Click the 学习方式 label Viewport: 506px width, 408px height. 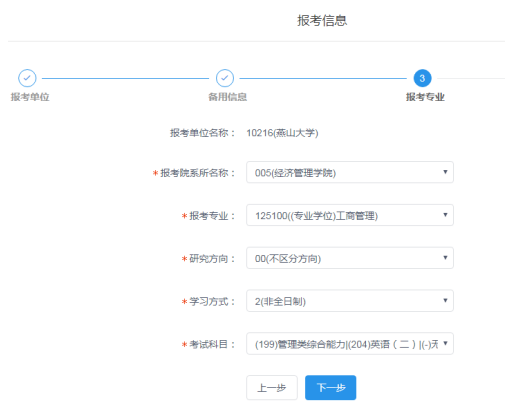pos(212,301)
